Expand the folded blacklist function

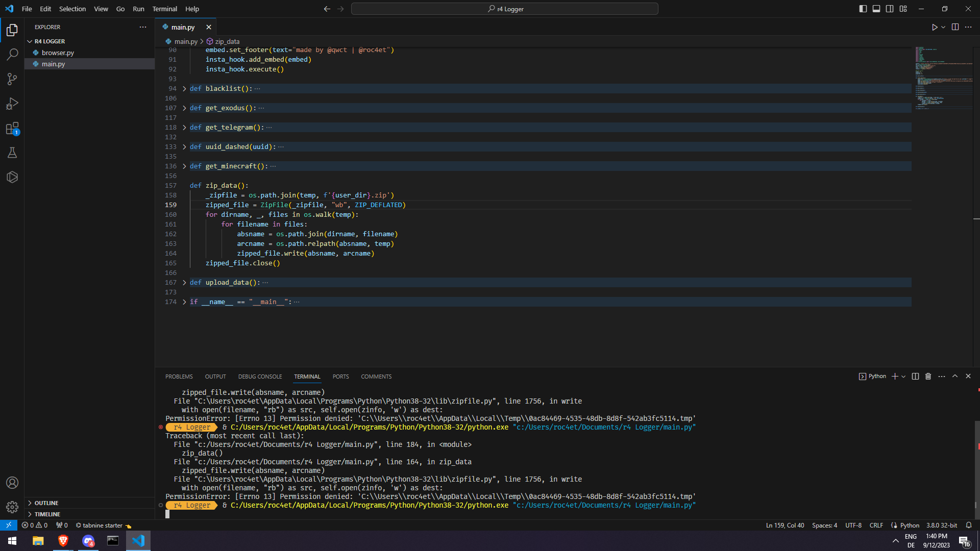[184, 89]
